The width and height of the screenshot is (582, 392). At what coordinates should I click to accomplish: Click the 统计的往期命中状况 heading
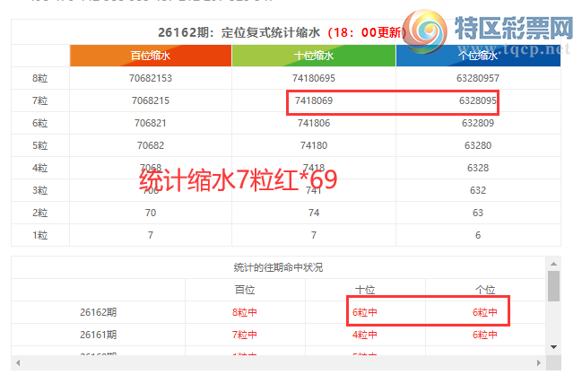278,267
